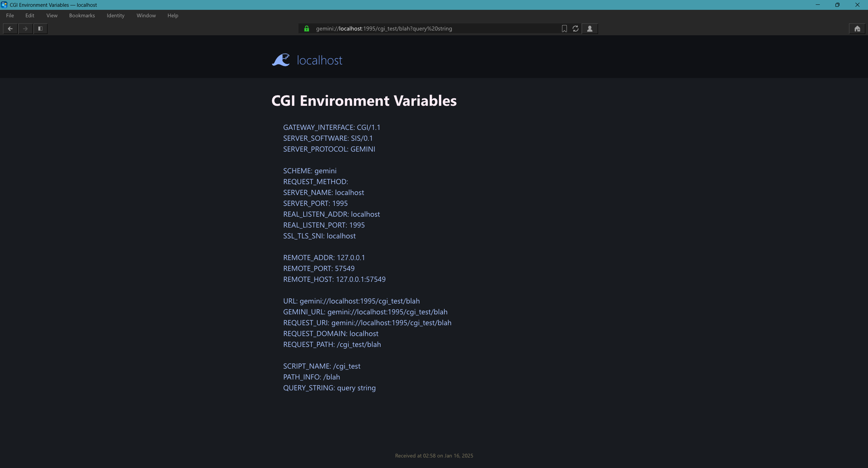The height and width of the screenshot is (468, 868).
Task: Click the app icon in title bar
Action: pyautogui.click(x=4, y=5)
